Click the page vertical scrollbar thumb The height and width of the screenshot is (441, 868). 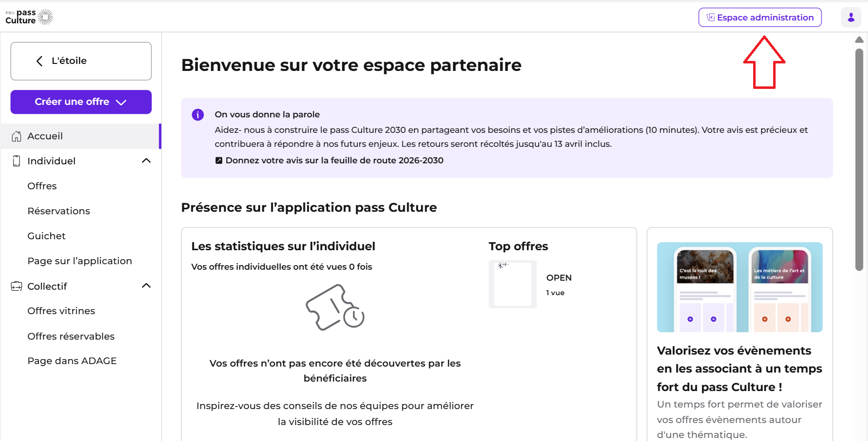(x=860, y=160)
